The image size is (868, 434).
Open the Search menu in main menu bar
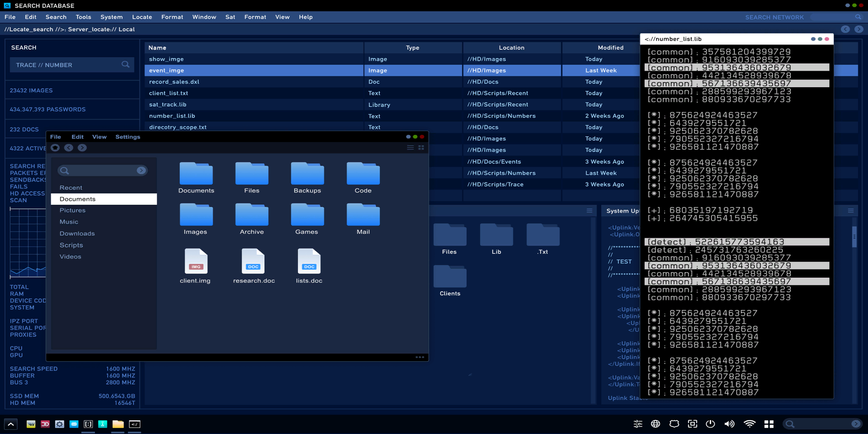click(x=56, y=17)
